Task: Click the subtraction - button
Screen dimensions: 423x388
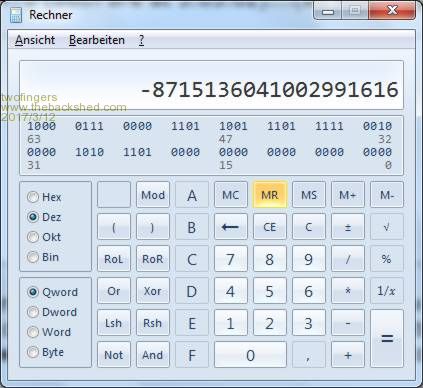Action: [348, 323]
